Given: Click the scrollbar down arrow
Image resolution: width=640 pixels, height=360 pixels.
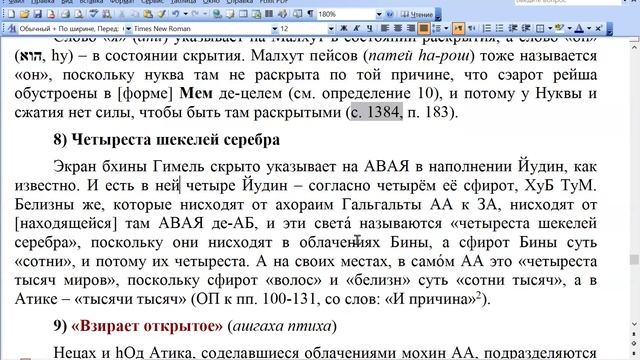Looking at the screenshot, I should point(634,324).
